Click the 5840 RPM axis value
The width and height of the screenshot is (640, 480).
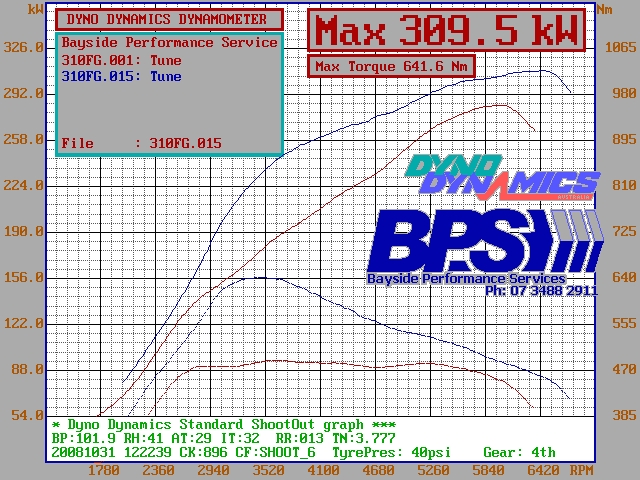[x=488, y=471]
